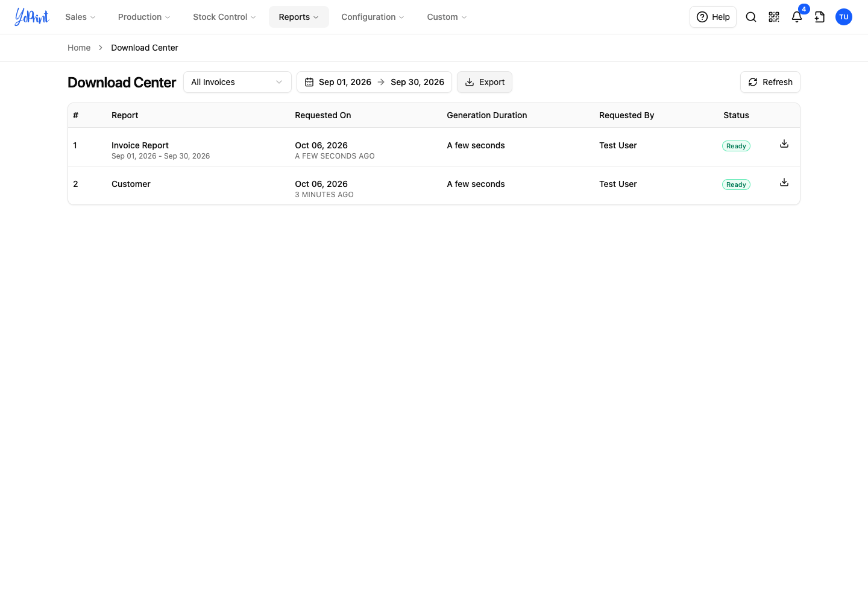868x603 pixels.
Task: Click the Help button
Action: (713, 17)
